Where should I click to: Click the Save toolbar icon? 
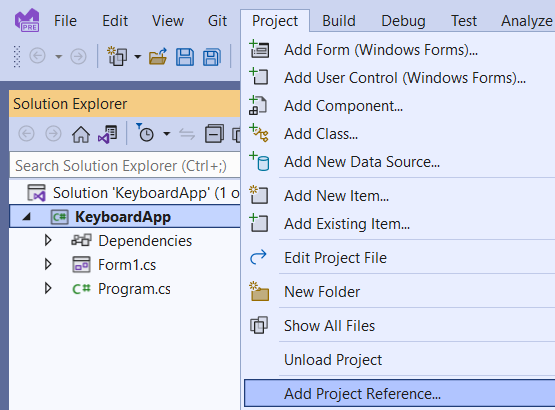click(185, 57)
